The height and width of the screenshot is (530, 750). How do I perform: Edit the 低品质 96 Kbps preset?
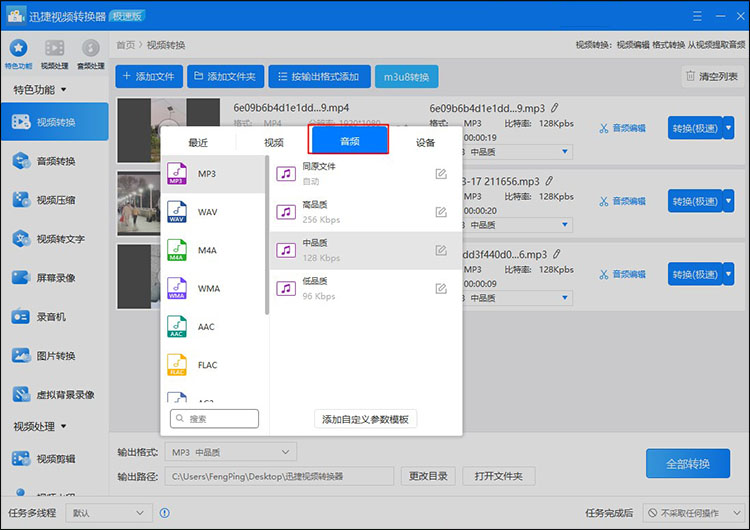pyautogui.click(x=441, y=288)
